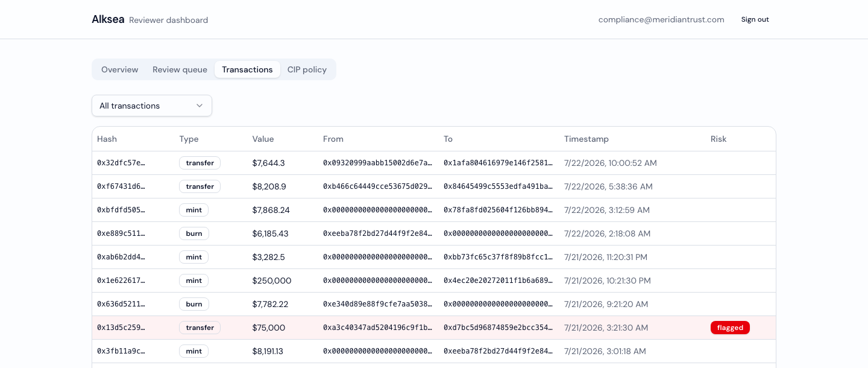The height and width of the screenshot is (368, 868).
Task: Click From address 0xe340d89e88f9cfe7aa5038…
Action: pos(378,304)
